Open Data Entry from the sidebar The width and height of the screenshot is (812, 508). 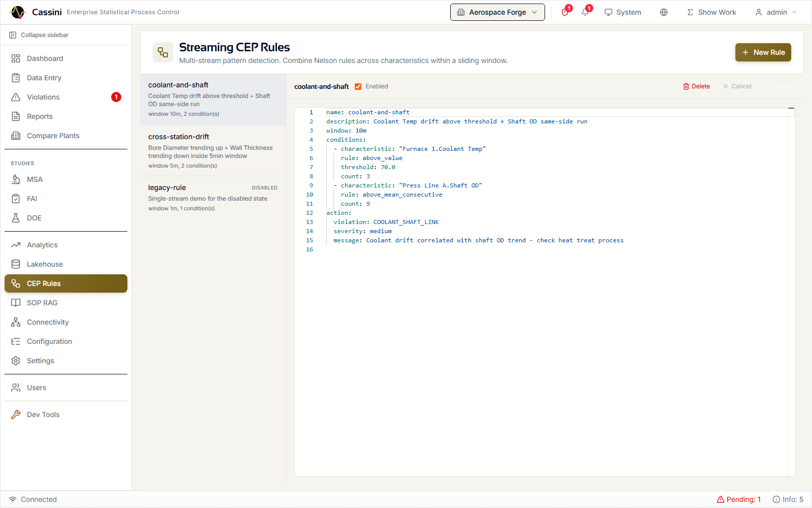click(66, 78)
